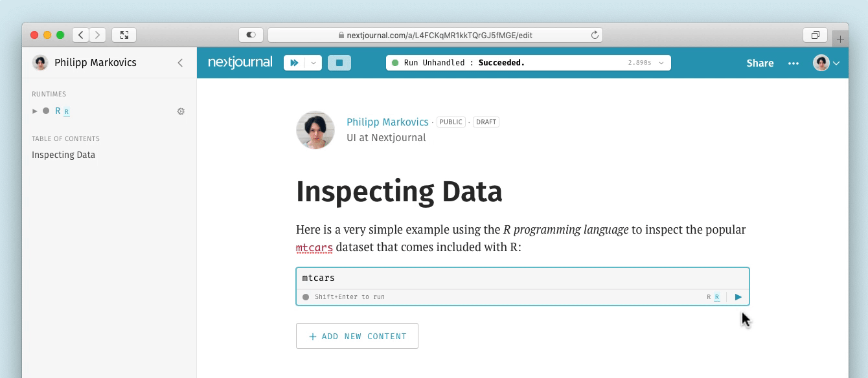868x378 pixels.
Task: Run all cells with the fast-forward button
Action: [x=294, y=63]
